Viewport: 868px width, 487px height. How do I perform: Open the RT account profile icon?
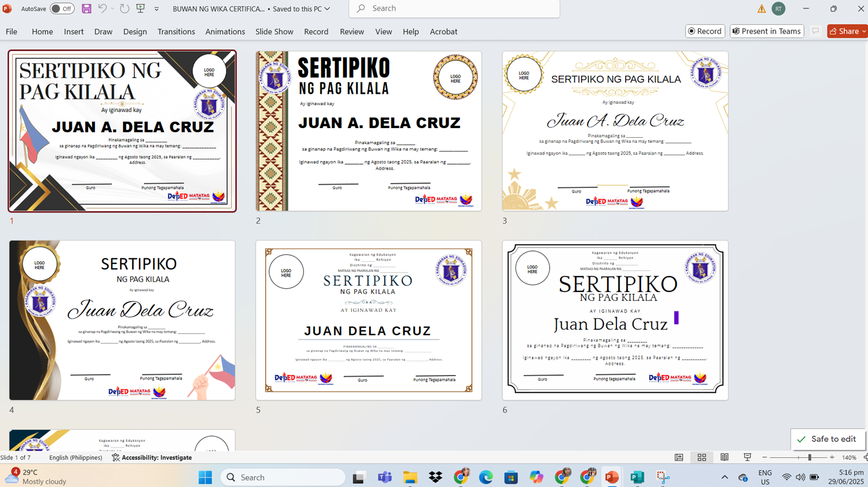pos(778,9)
